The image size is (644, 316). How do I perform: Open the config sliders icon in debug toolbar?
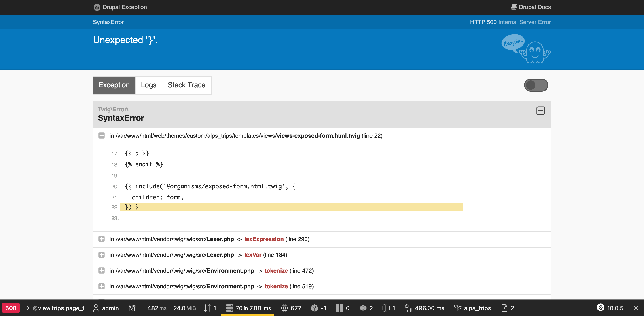point(132,308)
